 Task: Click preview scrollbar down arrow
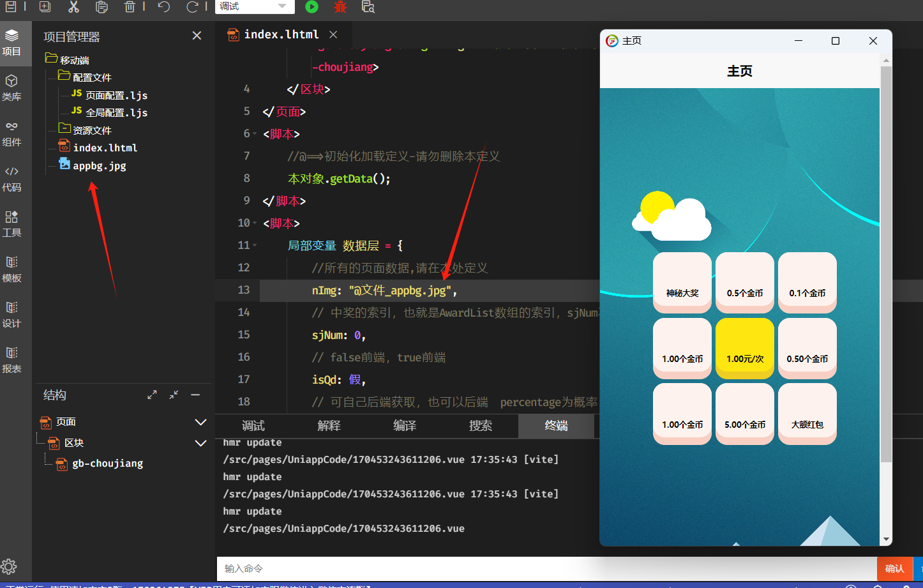pyautogui.click(x=886, y=539)
